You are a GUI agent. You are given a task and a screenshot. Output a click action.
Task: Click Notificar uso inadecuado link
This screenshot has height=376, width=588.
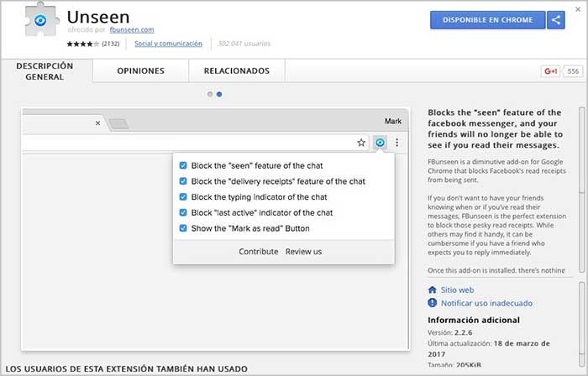486,303
